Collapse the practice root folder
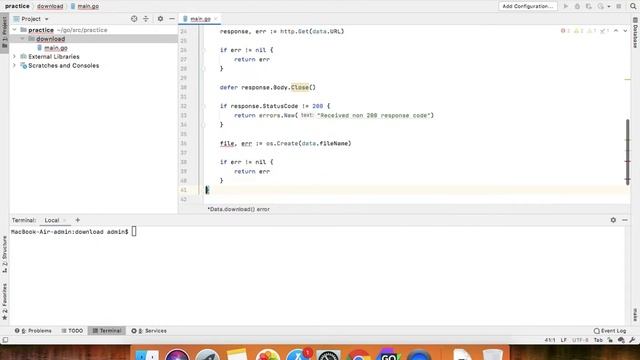The height and width of the screenshot is (360, 640). [x=14, y=30]
